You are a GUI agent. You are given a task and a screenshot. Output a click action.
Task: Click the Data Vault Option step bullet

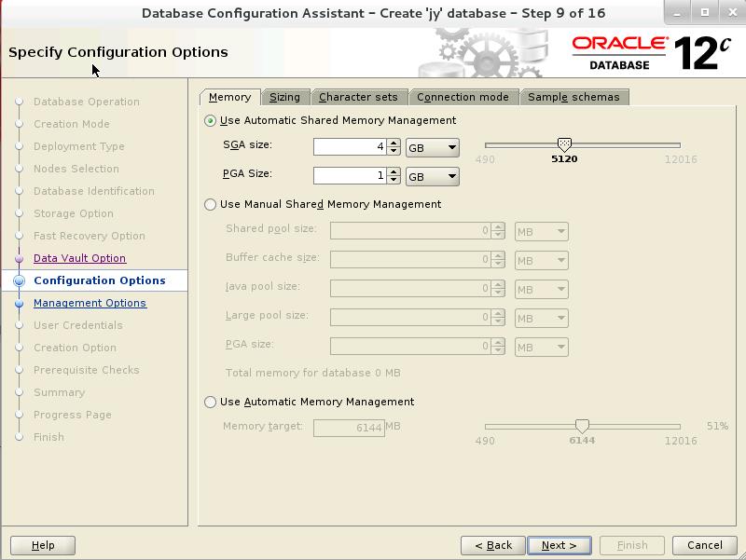point(19,259)
